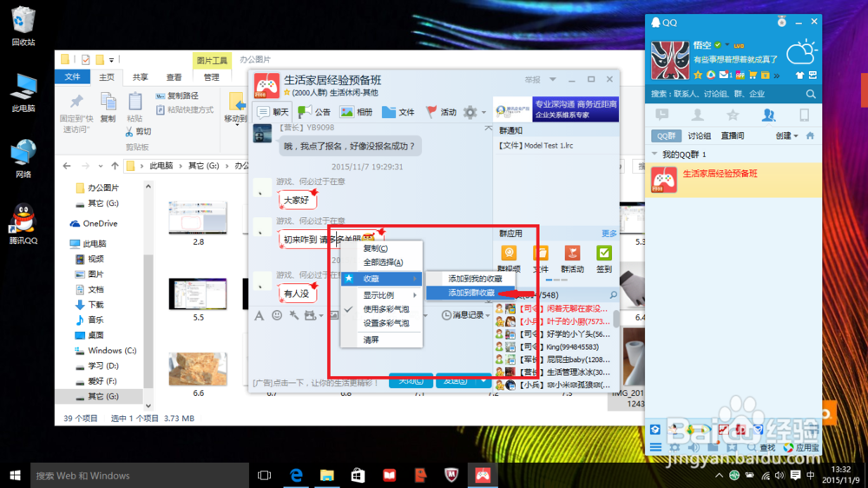Screen dimensions: 868x488
Task: Collapse the 我的QQ群 group list
Action: pos(654,155)
